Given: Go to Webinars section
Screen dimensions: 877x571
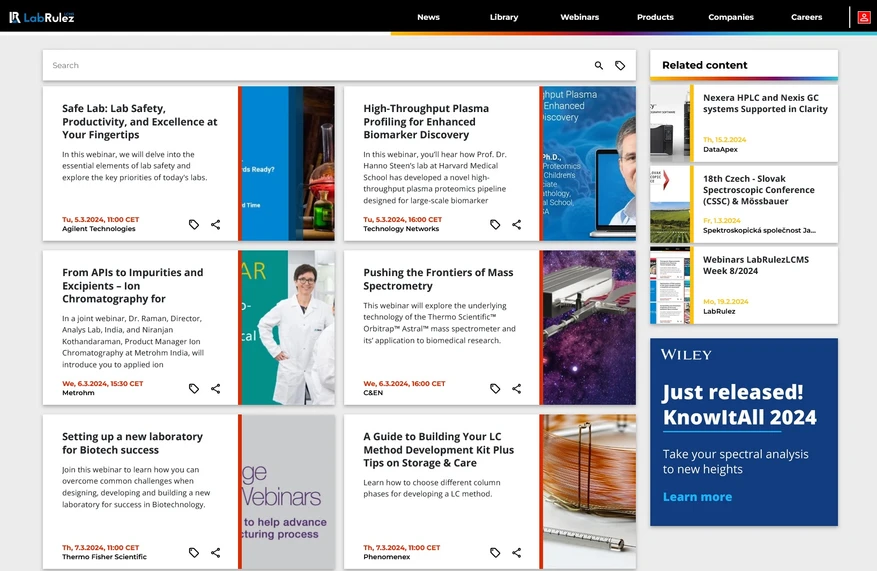Looking at the screenshot, I should (579, 17).
